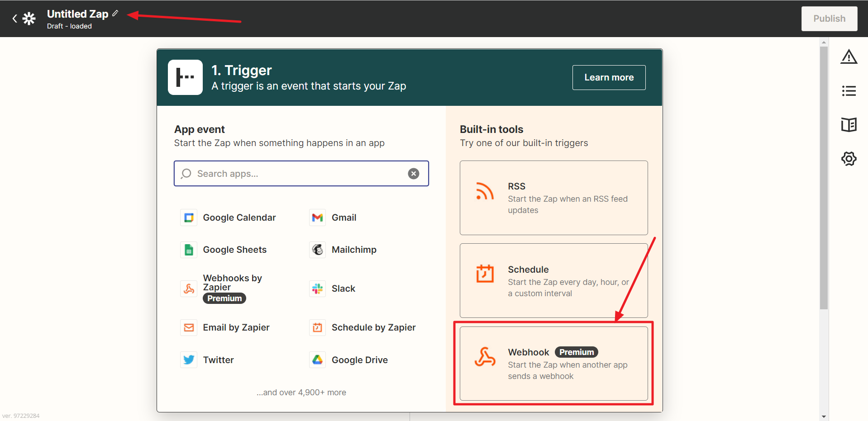
Task: Click the Premium badge under Webhooks by Zapier
Action: [x=224, y=298]
